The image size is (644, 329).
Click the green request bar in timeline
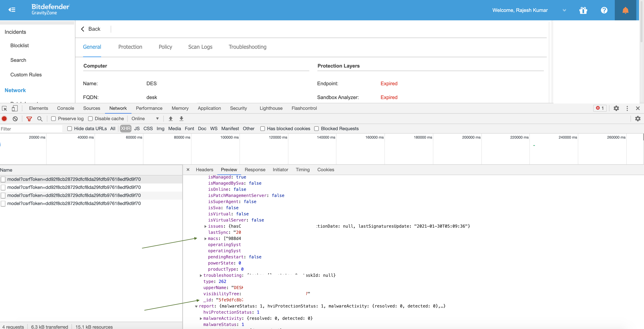(534, 145)
